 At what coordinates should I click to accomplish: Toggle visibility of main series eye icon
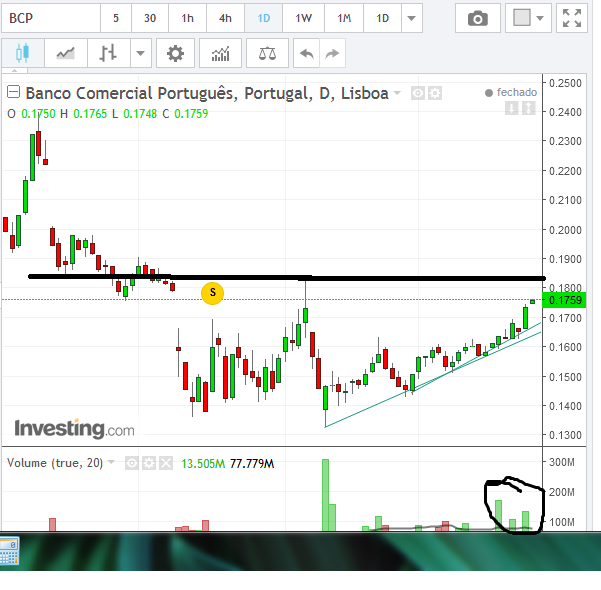(x=418, y=93)
